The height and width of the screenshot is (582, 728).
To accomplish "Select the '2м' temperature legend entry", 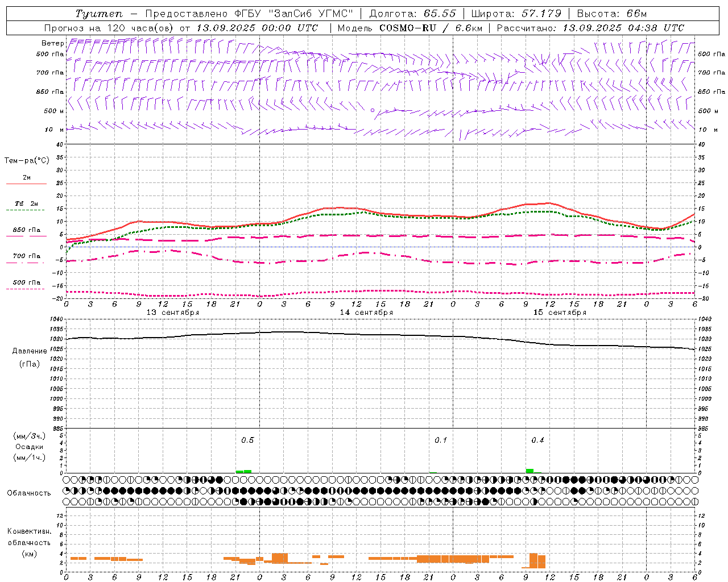I will [x=27, y=178].
